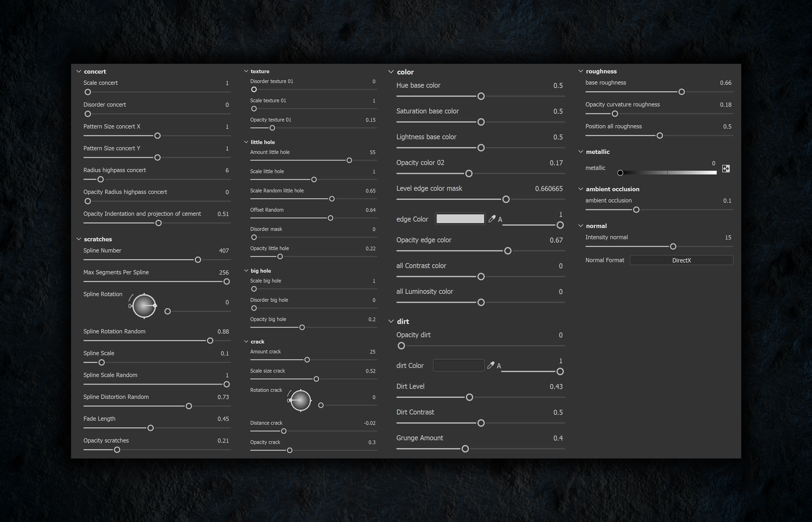Click the edge Color eyedropper icon
The height and width of the screenshot is (522, 812).
(x=492, y=219)
